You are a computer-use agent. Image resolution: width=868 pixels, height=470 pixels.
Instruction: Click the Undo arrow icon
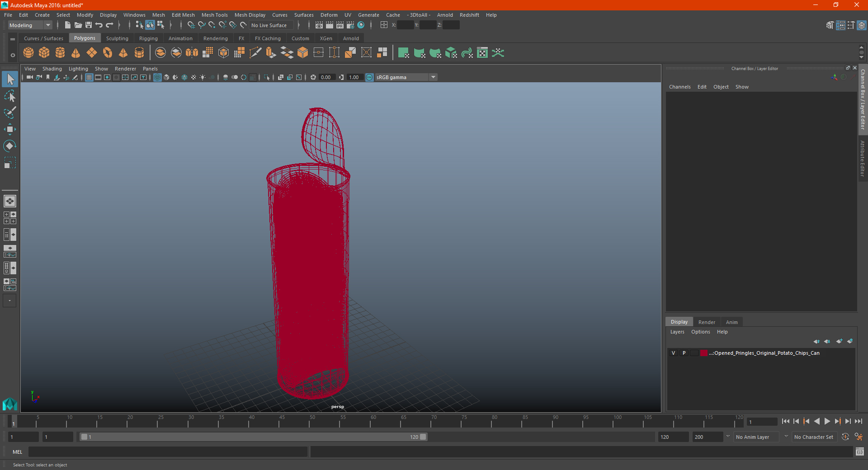[99, 25]
